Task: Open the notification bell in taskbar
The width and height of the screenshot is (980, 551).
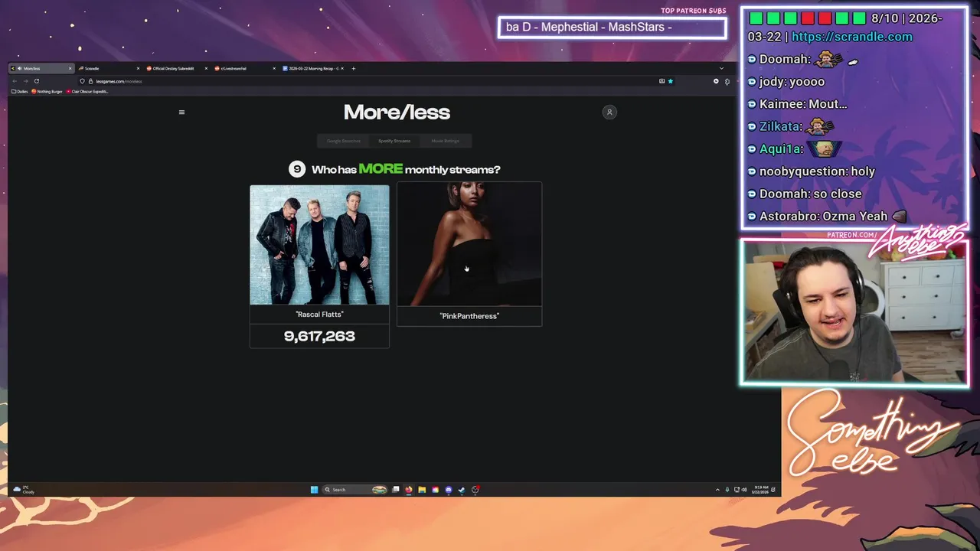Action: tap(773, 490)
